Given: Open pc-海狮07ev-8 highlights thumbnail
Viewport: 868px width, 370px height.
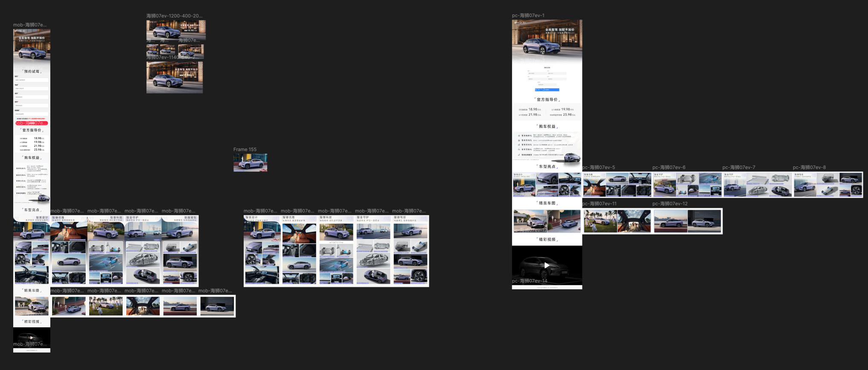Looking at the screenshot, I should pos(828,184).
